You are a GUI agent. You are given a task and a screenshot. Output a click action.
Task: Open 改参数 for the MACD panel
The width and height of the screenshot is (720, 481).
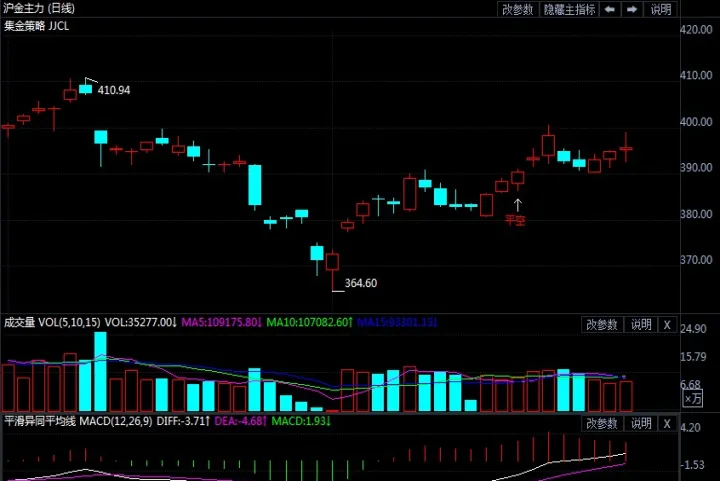(x=602, y=422)
